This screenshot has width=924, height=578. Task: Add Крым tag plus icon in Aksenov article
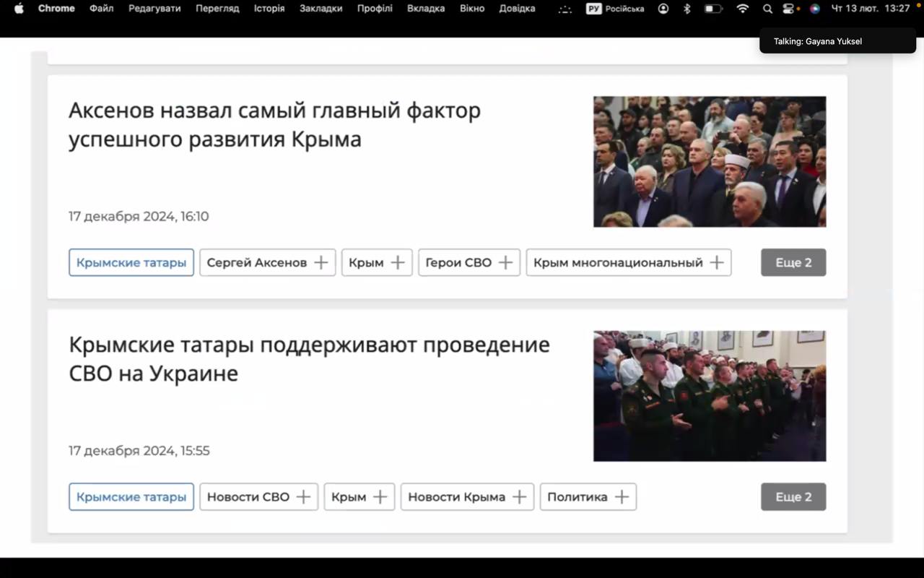(x=397, y=262)
